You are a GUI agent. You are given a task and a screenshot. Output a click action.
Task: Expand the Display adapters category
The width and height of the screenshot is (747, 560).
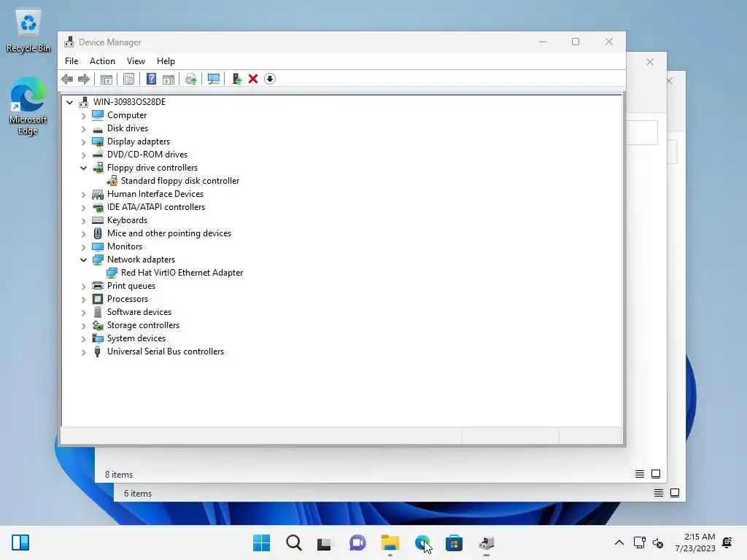[x=83, y=142]
